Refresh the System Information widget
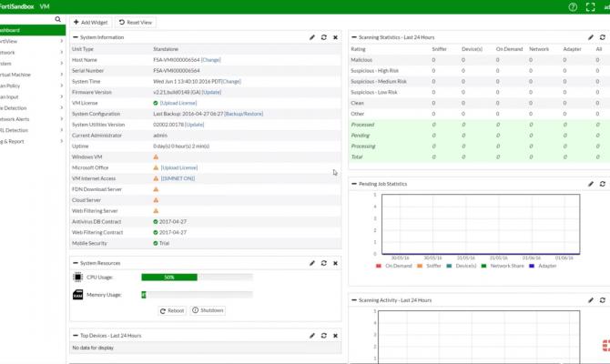 tap(324, 37)
